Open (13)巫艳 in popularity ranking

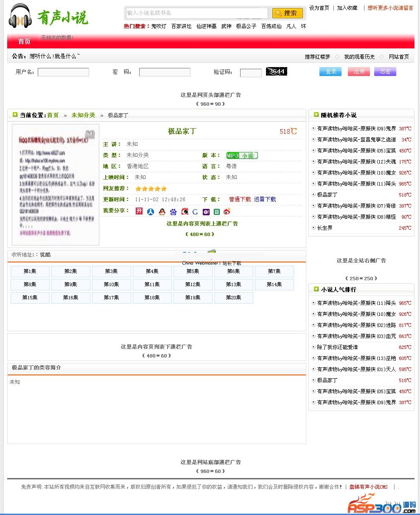[x=357, y=358]
